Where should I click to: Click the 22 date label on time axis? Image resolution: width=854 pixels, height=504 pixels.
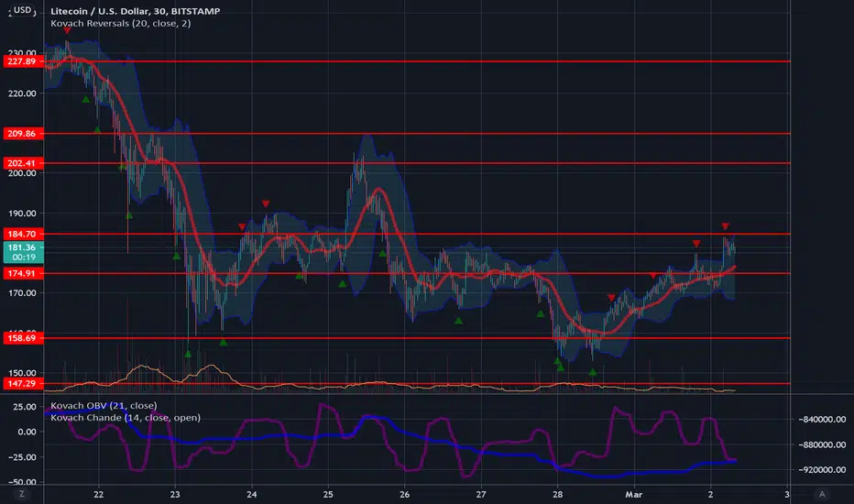(x=99, y=494)
